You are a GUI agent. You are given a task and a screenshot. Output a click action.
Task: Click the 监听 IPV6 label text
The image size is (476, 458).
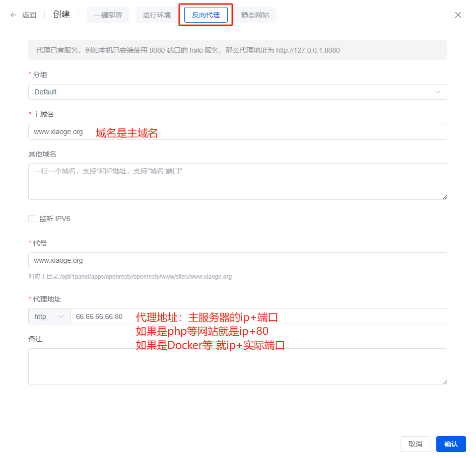[55, 219]
